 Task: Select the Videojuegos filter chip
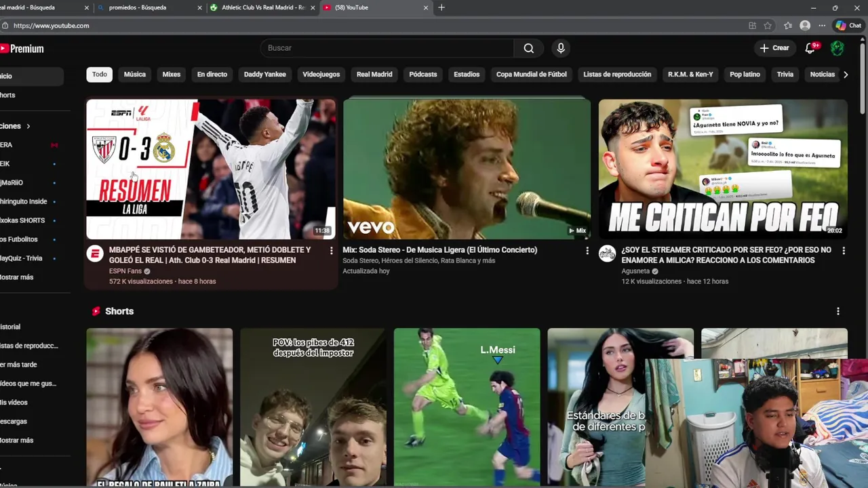click(x=321, y=75)
